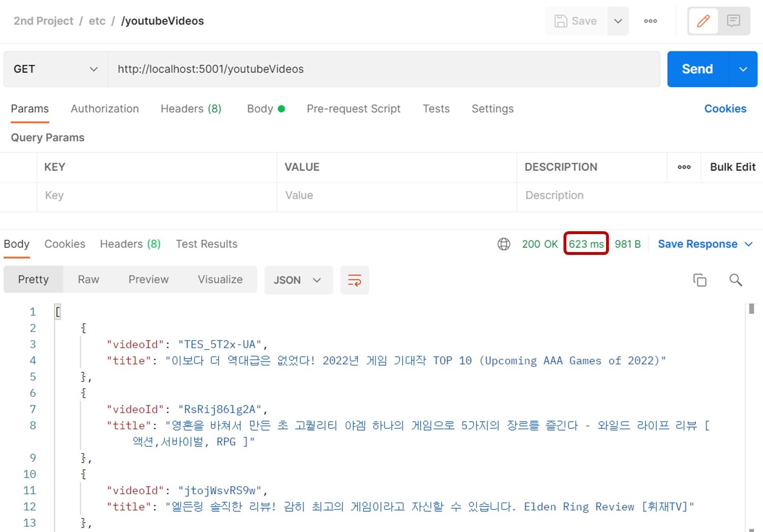Viewport: 763px width, 532px height.
Task: Click the Cookies link
Action: click(725, 109)
